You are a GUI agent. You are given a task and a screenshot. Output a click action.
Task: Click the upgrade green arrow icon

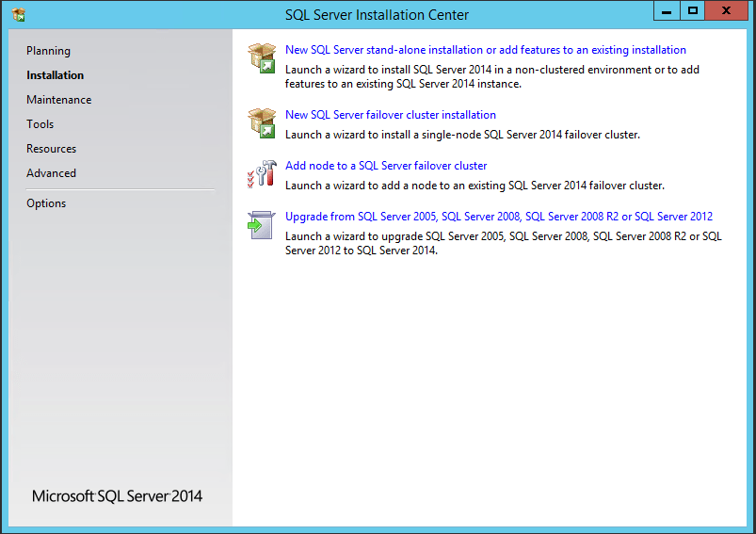point(262,225)
